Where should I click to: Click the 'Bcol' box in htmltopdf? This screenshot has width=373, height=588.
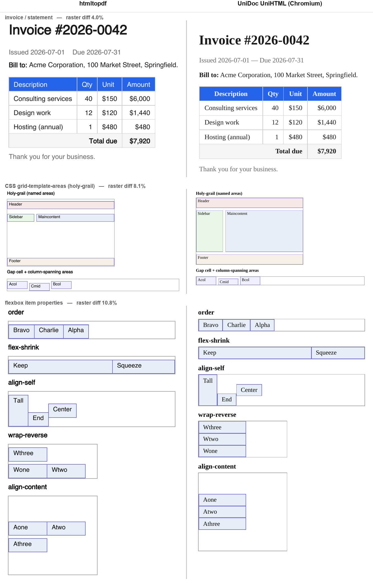[61, 285]
